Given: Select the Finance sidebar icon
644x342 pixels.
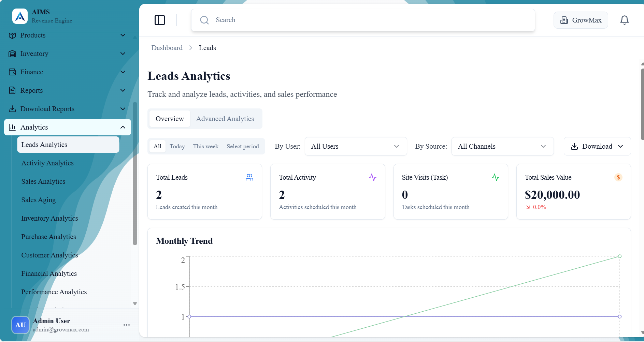Looking at the screenshot, I should click(x=12, y=72).
